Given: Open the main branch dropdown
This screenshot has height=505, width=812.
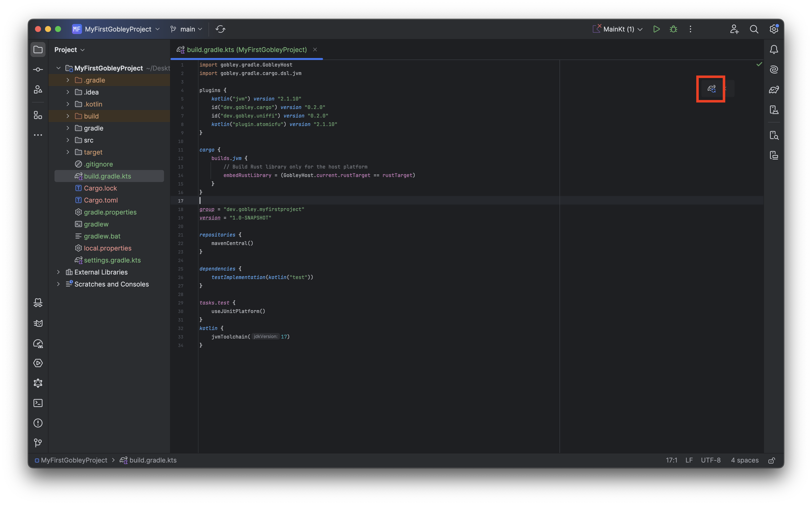Looking at the screenshot, I should 186,29.
